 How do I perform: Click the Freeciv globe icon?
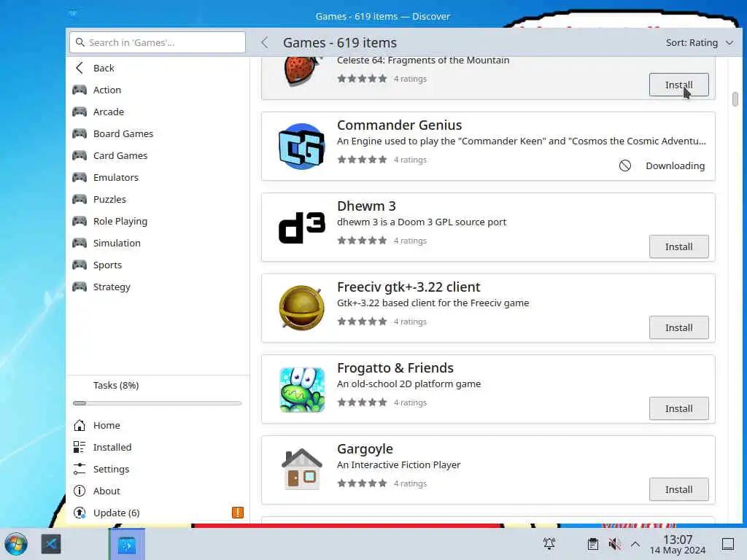click(301, 308)
